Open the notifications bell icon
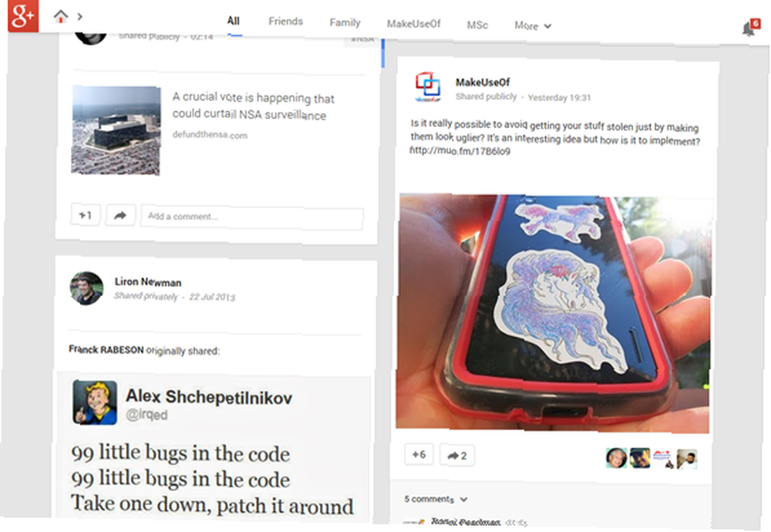 [749, 29]
